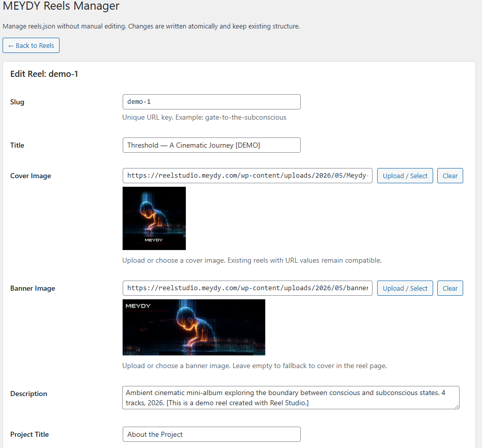Image resolution: width=482 pixels, height=448 pixels.
Task: Clear the Banner Image value
Action: click(x=450, y=288)
